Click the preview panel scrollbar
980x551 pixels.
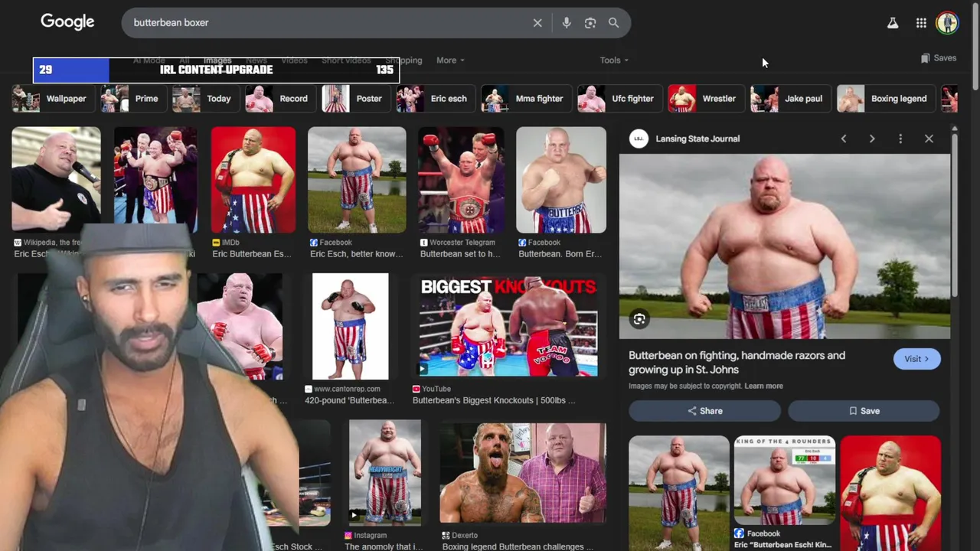tap(954, 214)
